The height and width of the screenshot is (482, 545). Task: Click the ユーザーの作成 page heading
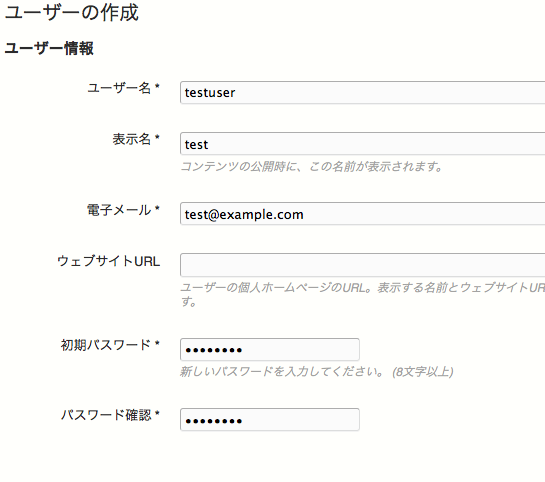pyautogui.click(x=72, y=13)
